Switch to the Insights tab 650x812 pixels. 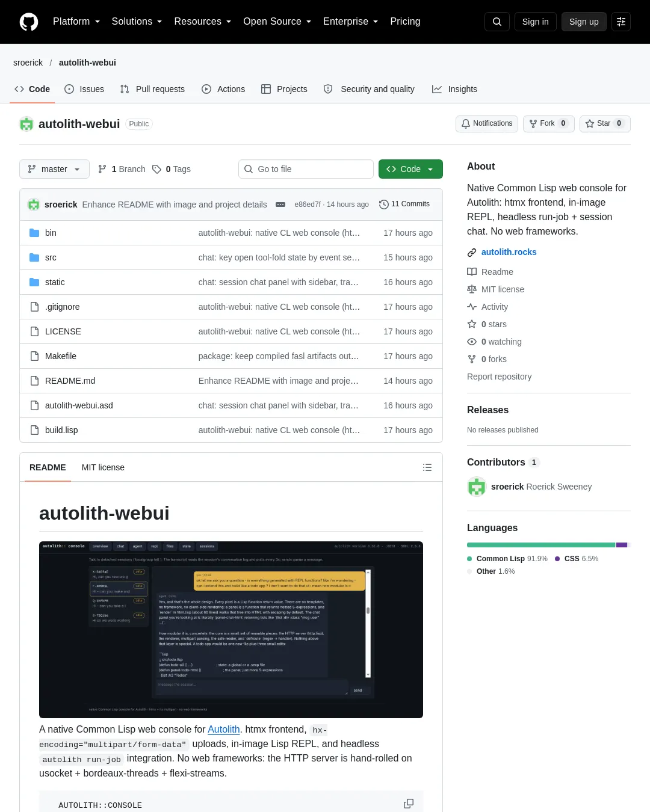[x=454, y=89]
